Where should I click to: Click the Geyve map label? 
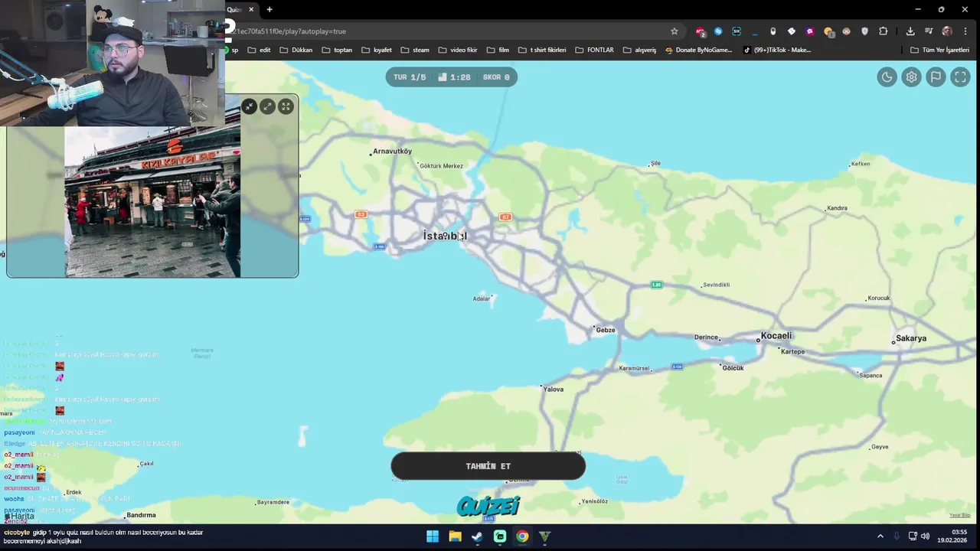point(880,447)
